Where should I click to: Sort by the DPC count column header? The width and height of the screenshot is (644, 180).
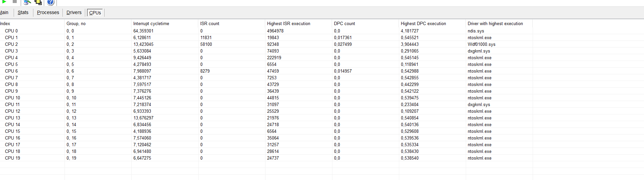[365, 23]
